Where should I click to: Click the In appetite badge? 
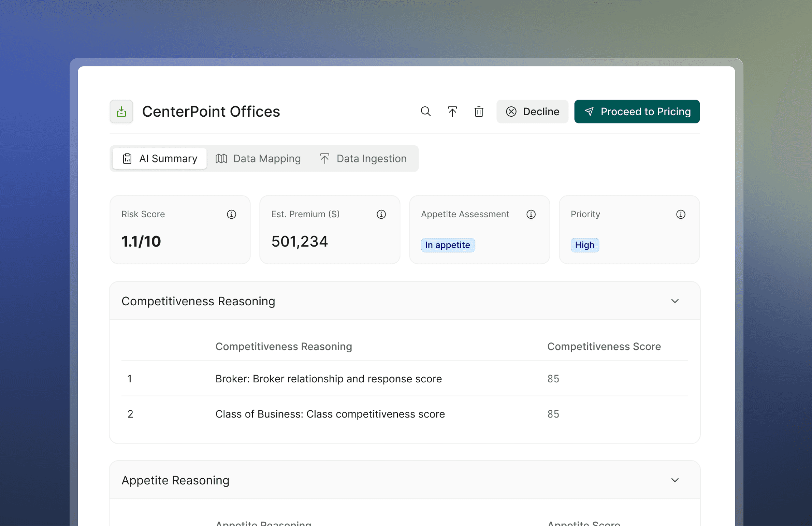pos(448,245)
